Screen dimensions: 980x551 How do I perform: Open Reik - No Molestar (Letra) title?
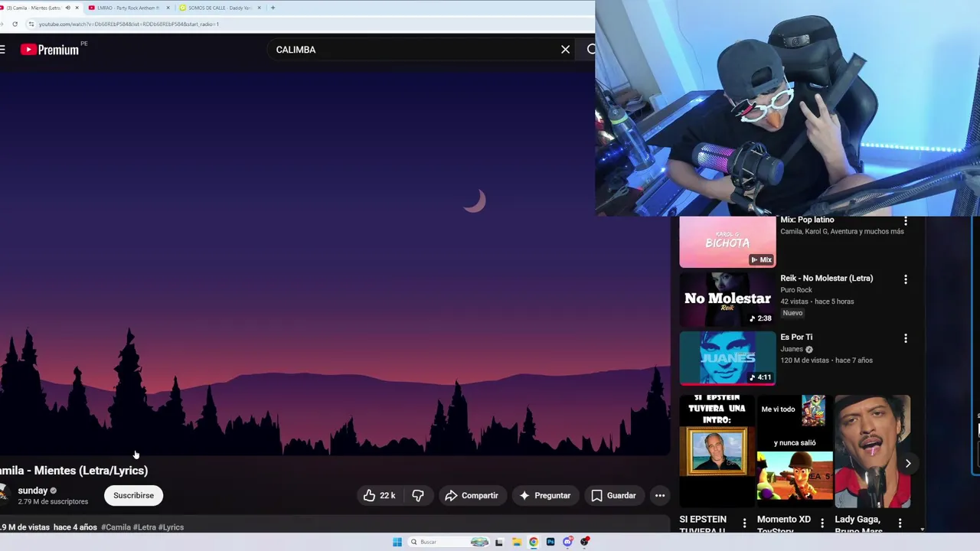(826, 279)
